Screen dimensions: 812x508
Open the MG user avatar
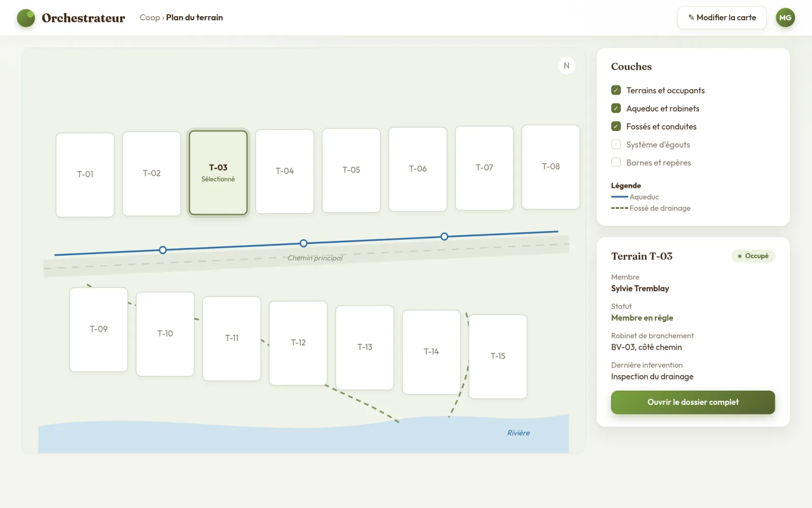pyautogui.click(x=785, y=18)
